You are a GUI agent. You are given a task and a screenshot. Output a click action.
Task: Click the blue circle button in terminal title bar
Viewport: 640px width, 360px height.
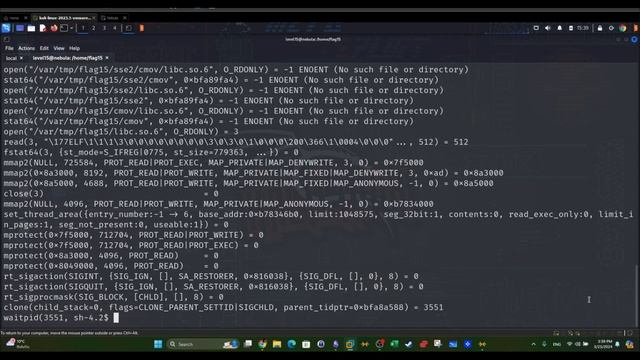coord(634,40)
